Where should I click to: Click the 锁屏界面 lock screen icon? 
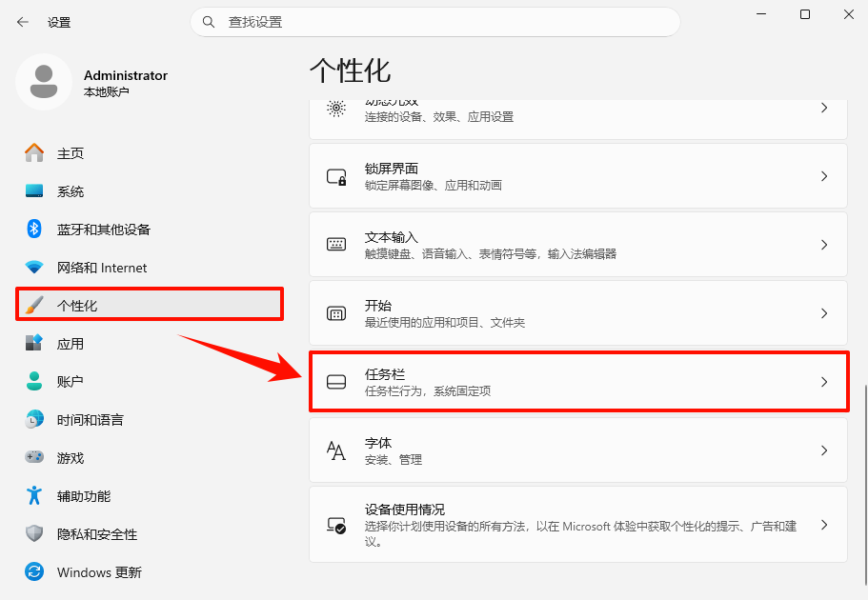pyautogui.click(x=336, y=176)
